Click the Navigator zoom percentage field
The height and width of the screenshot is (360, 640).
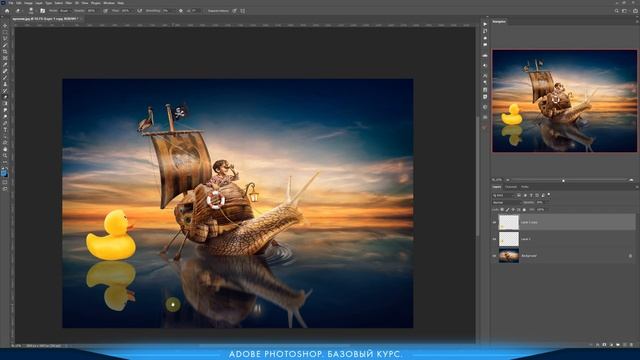(x=497, y=180)
